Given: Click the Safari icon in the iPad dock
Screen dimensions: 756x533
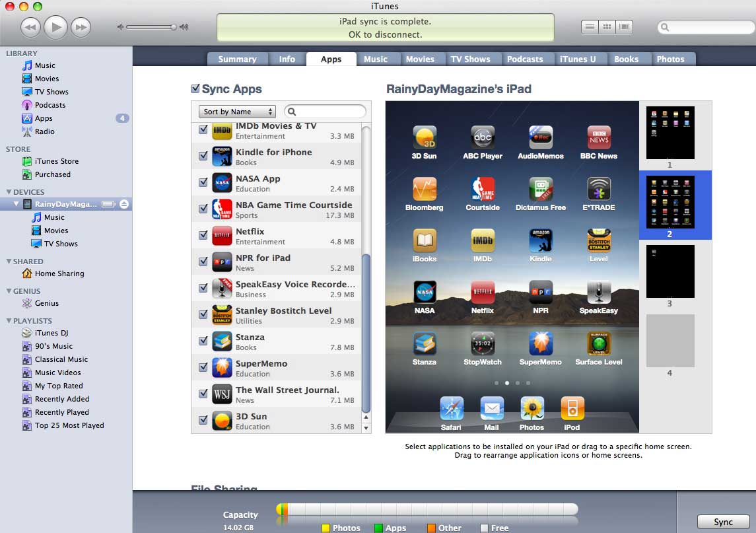Looking at the screenshot, I should coord(452,408).
